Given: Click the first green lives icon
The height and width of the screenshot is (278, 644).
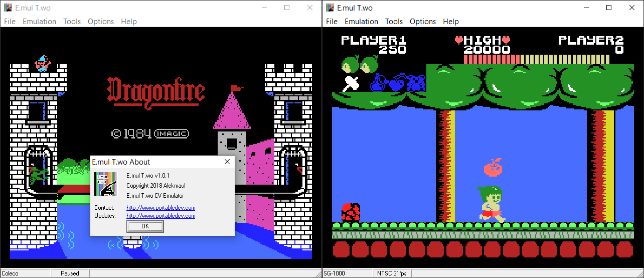Looking at the screenshot, I should point(351,64).
